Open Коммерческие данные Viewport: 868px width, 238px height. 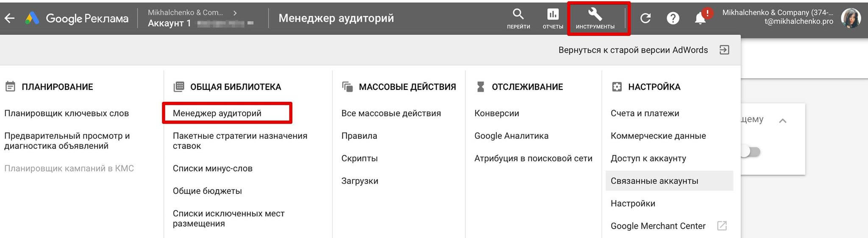click(x=658, y=136)
